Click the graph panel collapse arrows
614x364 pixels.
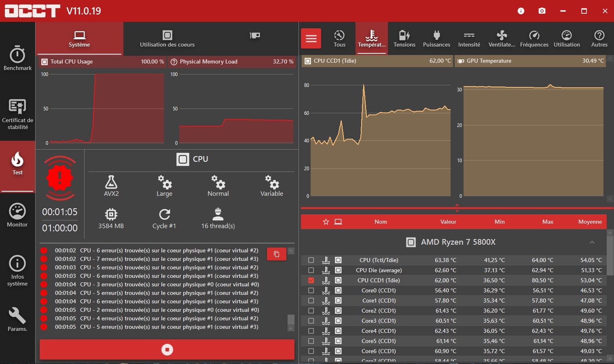(457, 208)
